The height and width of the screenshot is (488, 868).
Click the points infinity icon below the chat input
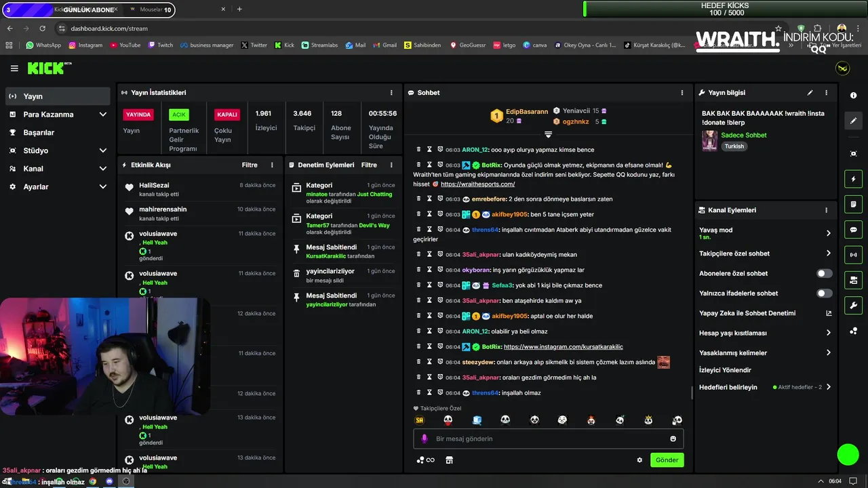[x=425, y=460]
